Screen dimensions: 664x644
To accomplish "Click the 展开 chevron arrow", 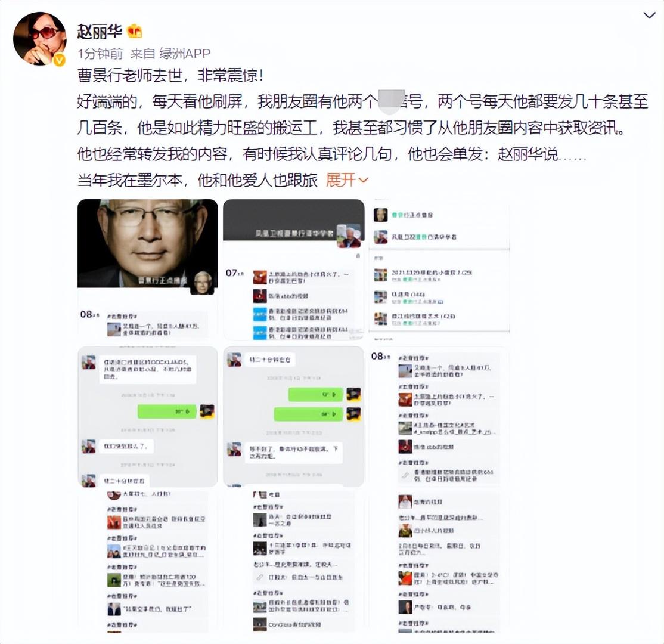I will 364,181.
